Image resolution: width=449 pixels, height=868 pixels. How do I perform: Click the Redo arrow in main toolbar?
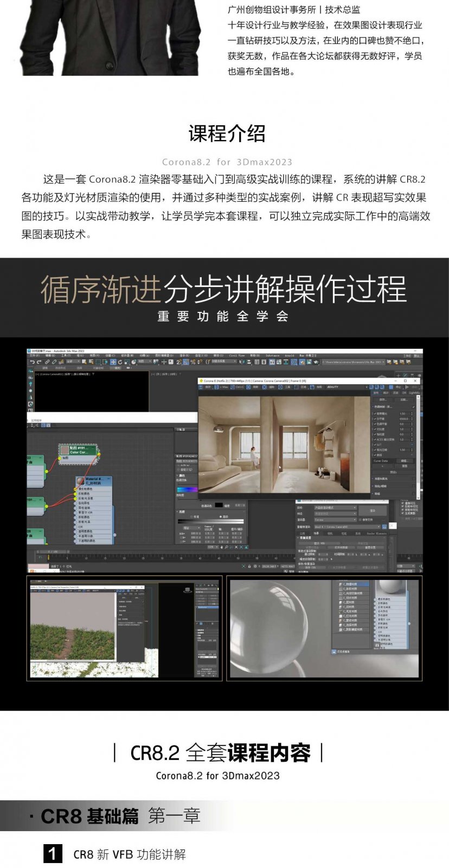[39, 362]
